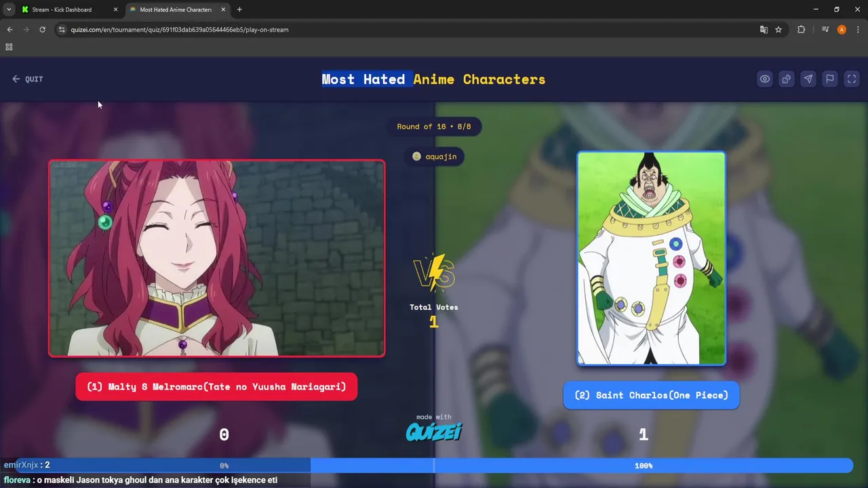The width and height of the screenshot is (868, 488).
Task: Click the Round of 16 indicator
Action: pos(434,127)
